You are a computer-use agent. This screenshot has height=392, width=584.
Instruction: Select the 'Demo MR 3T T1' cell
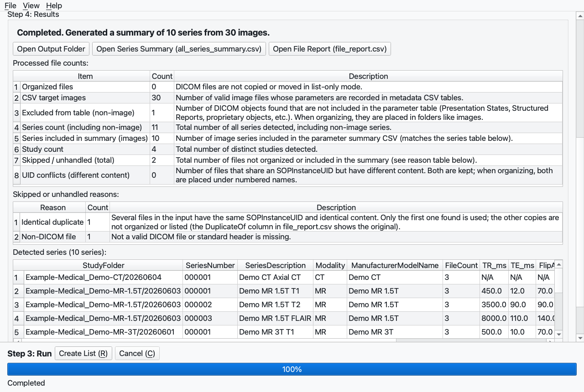tap(276, 332)
